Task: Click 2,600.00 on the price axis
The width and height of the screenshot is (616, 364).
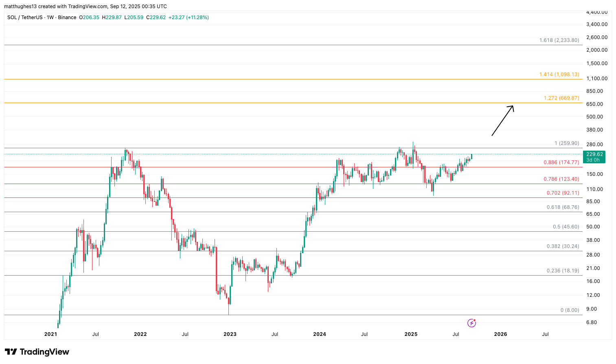Action: (x=597, y=37)
